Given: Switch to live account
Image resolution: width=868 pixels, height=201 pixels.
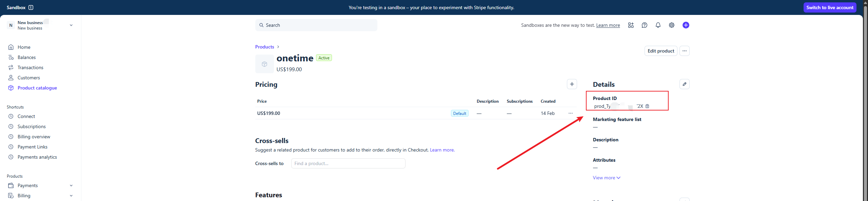Looking at the screenshot, I should click(x=829, y=7).
